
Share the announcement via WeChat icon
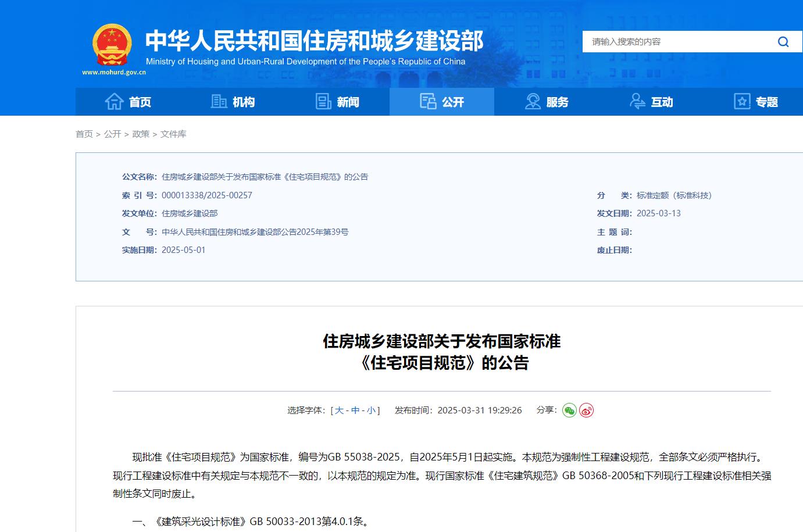pos(569,410)
